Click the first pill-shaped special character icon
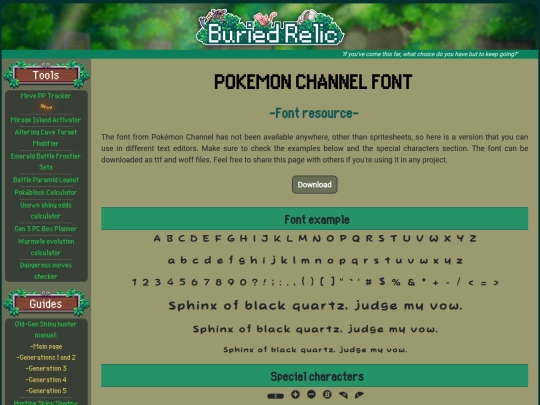The width and height of the screenshot is (540, 405). 276,396
